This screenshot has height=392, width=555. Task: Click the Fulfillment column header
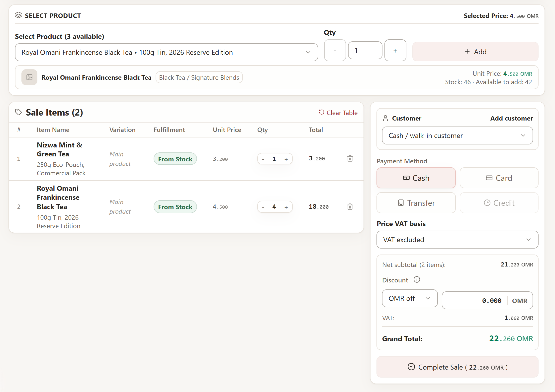pyautogui.click(x=169, y=130)
